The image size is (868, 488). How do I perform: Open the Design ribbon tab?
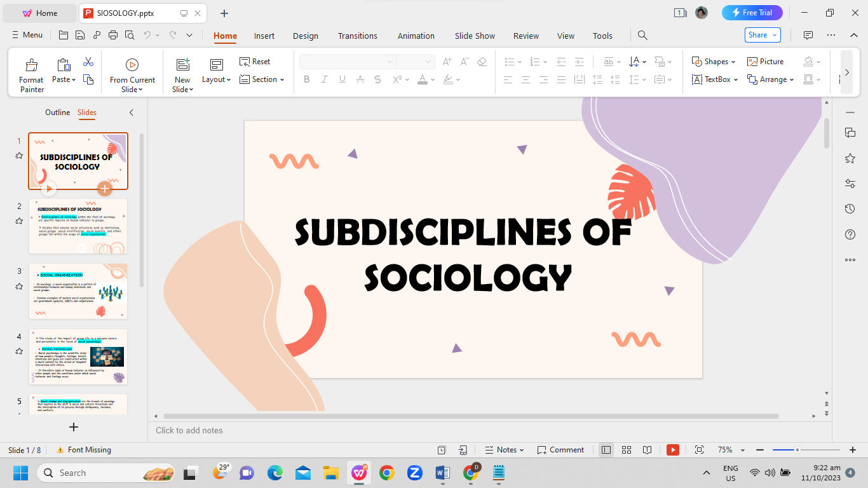pos(305,36)
